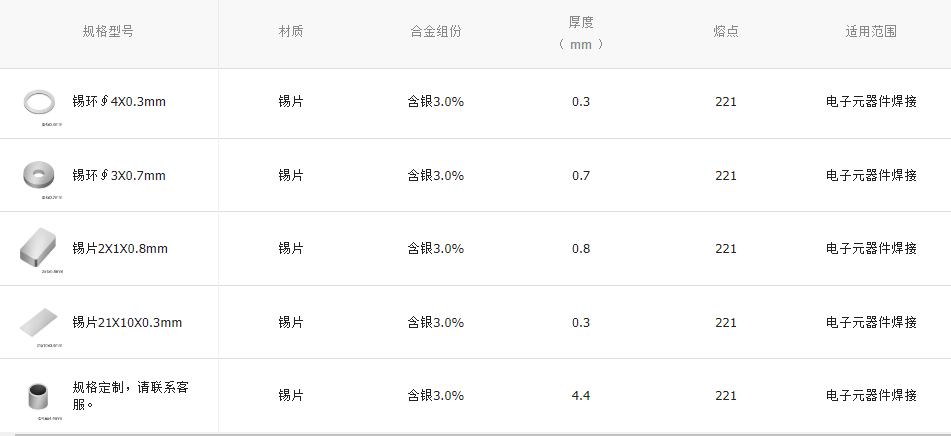This screenshot has height=436, width=951.
Task: View the 锡片21X10X0.3mm flat sheet image
Action: point(41,322)
